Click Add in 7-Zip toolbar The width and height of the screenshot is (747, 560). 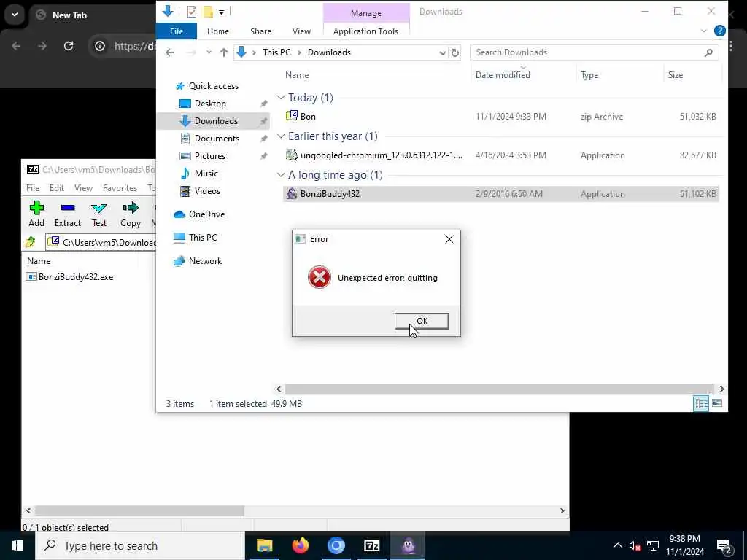coord(36,214)
